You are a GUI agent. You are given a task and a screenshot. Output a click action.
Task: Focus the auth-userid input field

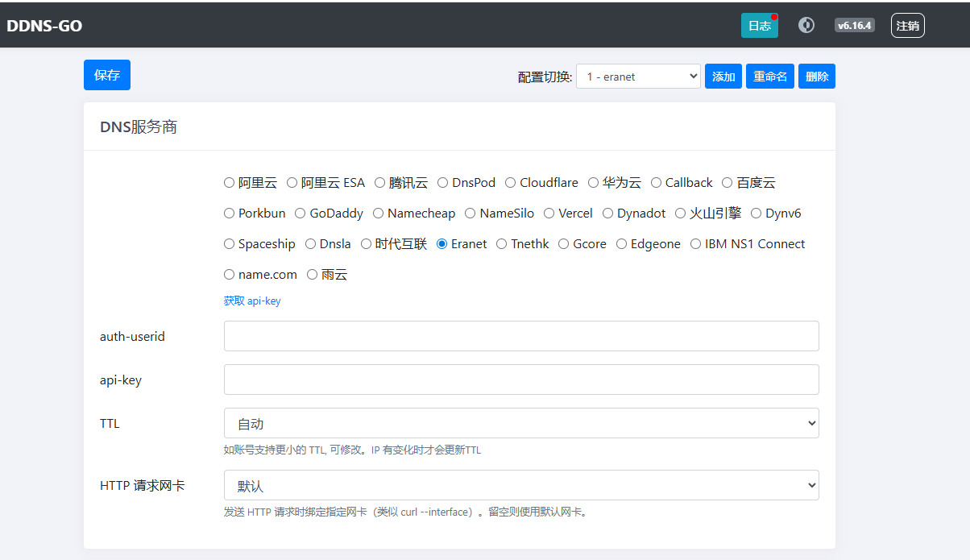pyautogui.click(x=521, y=336)
